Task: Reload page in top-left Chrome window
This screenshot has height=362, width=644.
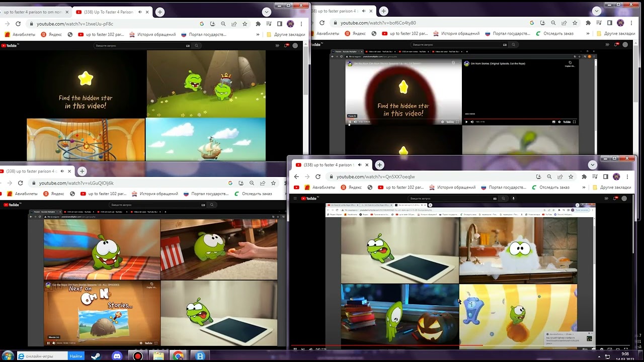Action: tap(18, 24)
